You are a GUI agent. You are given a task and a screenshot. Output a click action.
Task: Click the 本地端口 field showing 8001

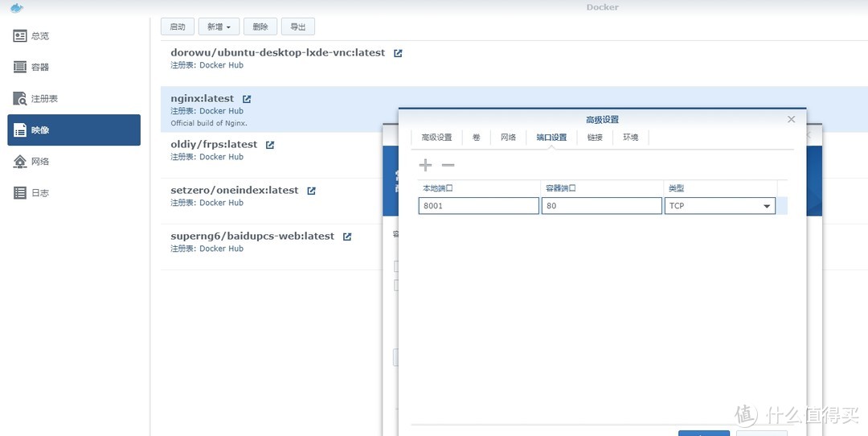tap(479, 206)
